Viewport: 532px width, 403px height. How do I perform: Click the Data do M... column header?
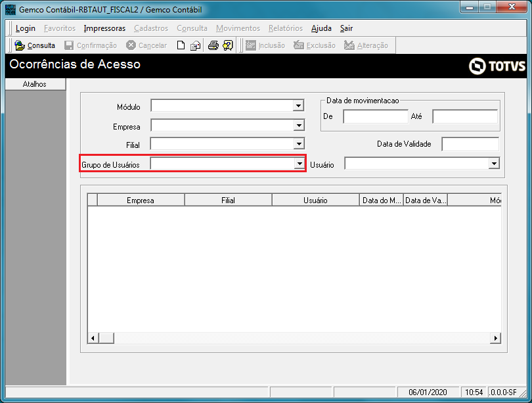click(x=382, y=201)
